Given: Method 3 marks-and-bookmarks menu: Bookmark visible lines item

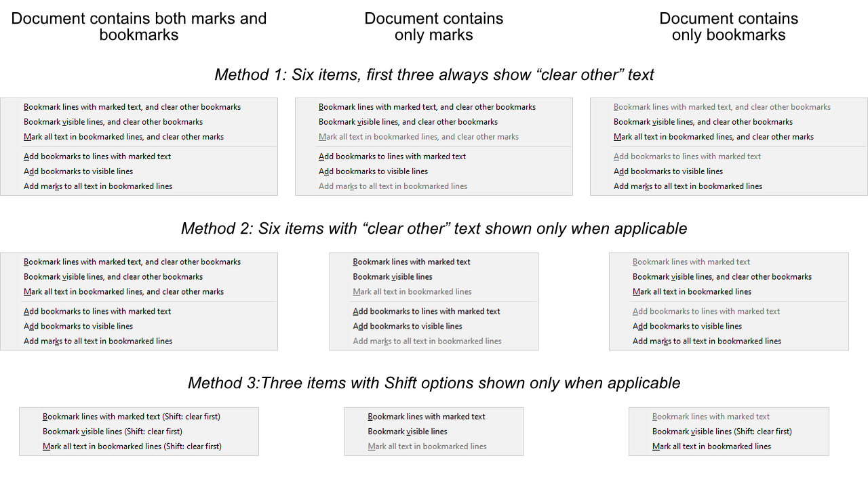Looking at the screenshot, I should click(139, 432).
